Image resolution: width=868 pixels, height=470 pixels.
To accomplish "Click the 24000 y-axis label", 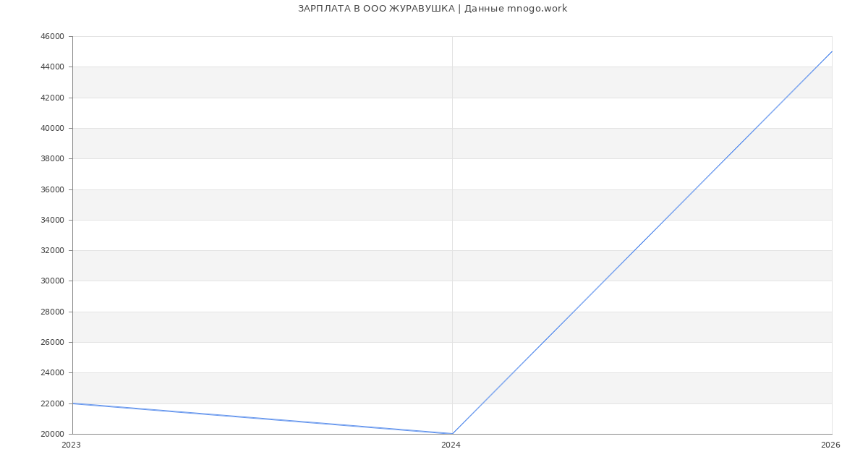I will tap(52, 373).
